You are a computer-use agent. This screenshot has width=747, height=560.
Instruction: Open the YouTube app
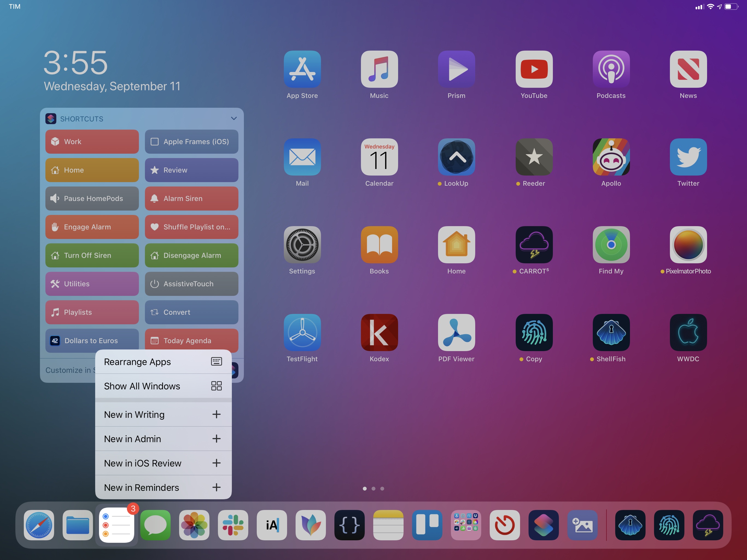point(534,69)
